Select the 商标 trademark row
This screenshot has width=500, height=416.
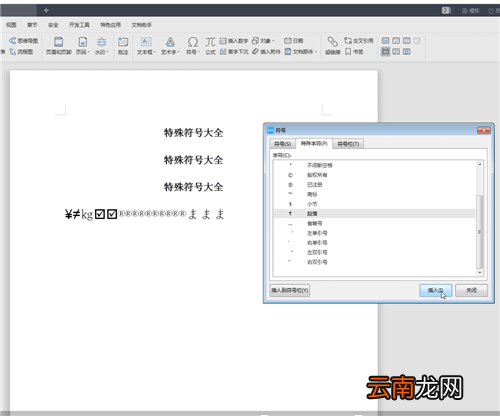[x=374, y=194]
